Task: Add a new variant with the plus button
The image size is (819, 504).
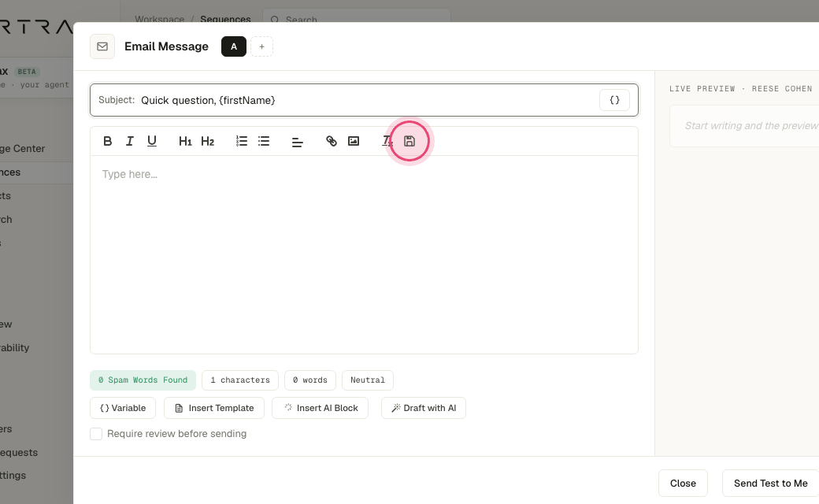Action: [x=261, y=46]
